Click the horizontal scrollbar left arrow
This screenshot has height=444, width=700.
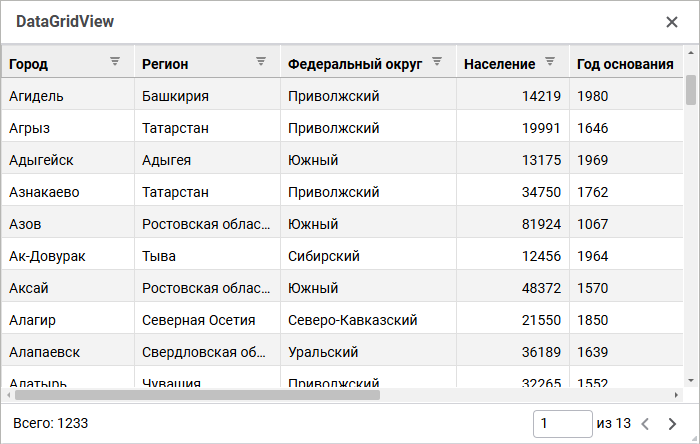coord(8,395)
